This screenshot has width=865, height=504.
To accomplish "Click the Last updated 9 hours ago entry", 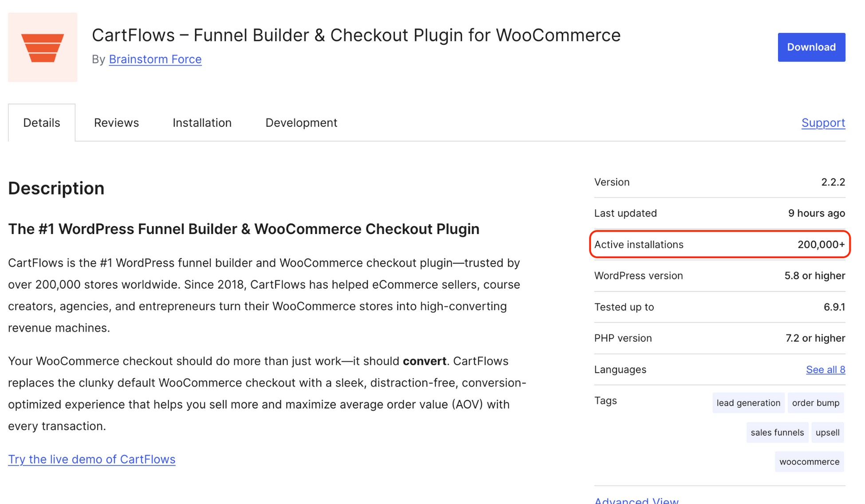I will [816, 213].
